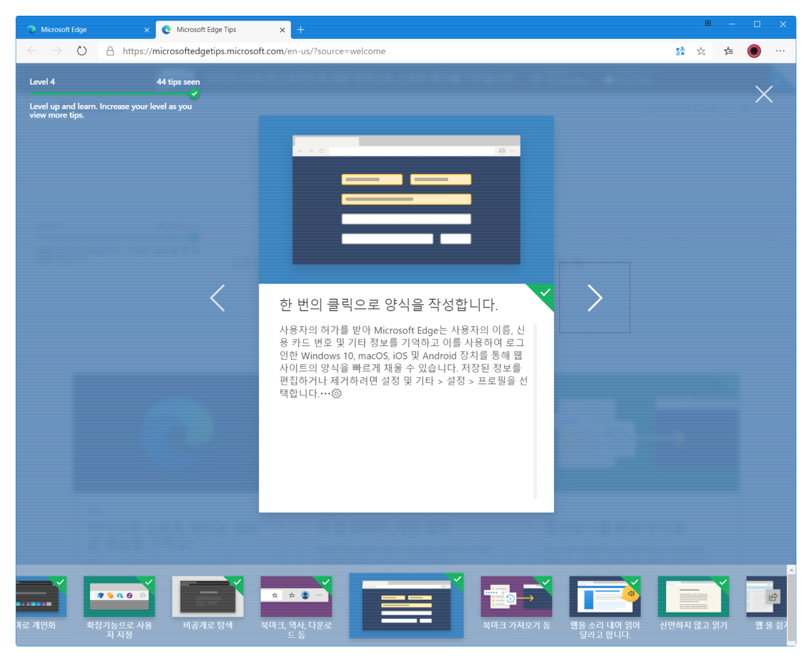The width and height of the screenshot is (812, 662).
Task: Click the 44 tips seen label
Action: (x=178, y=82)
